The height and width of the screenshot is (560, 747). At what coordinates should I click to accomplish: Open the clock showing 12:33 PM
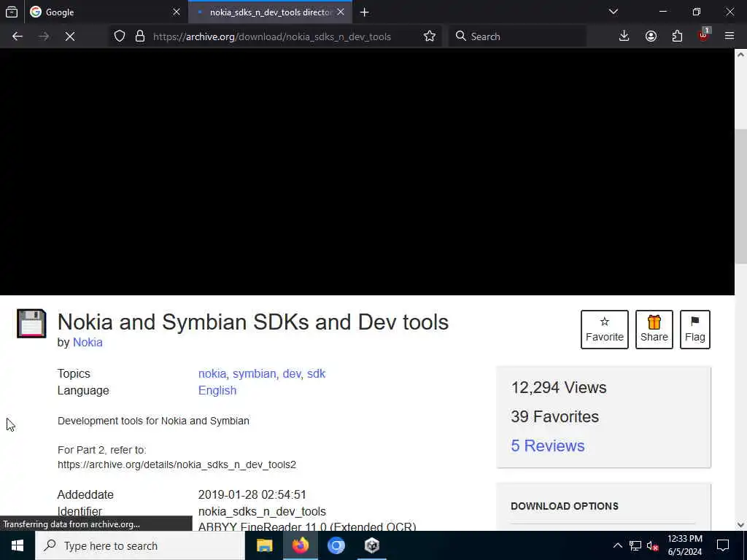(x=685, y=545)
